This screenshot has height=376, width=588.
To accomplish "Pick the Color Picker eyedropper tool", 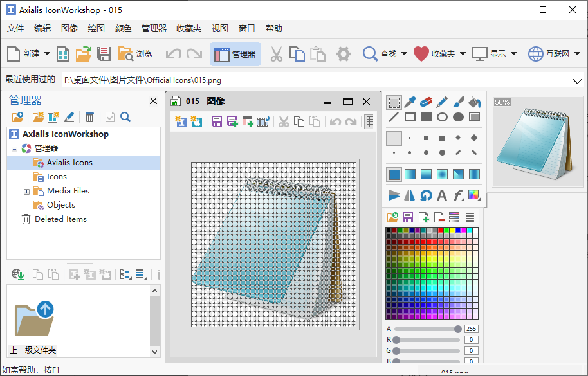I will 410,102.
